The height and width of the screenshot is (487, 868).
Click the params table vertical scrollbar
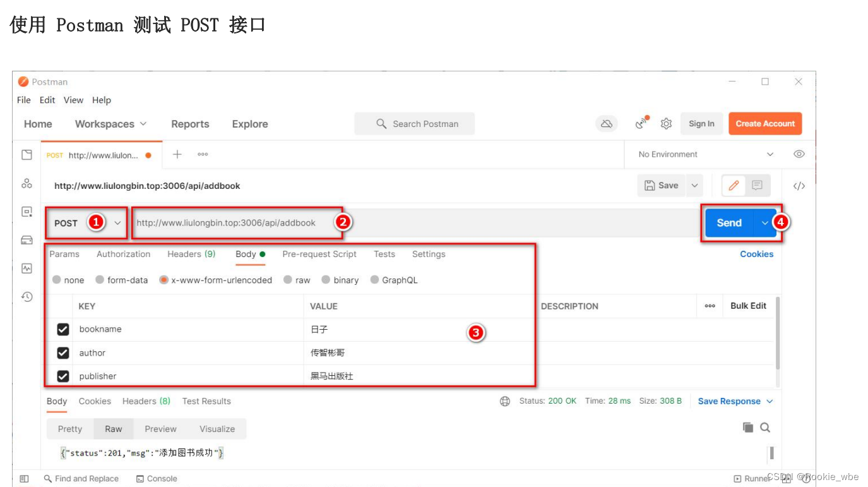778,334
